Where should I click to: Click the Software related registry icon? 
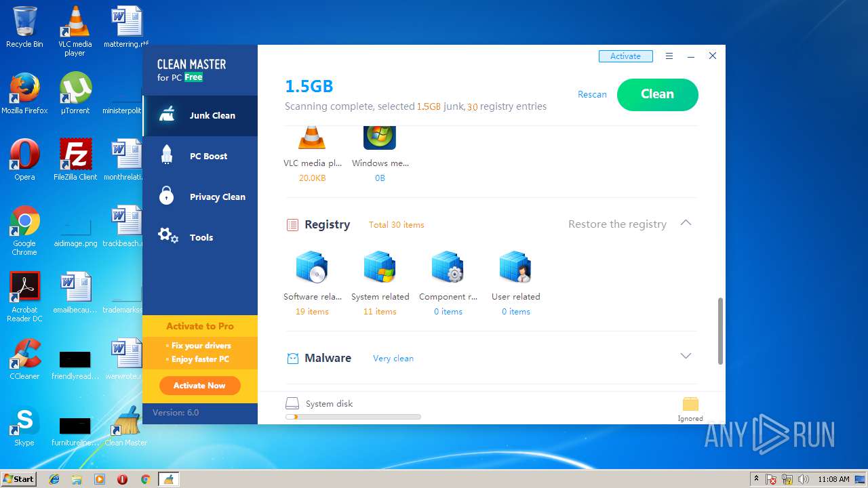312,267
